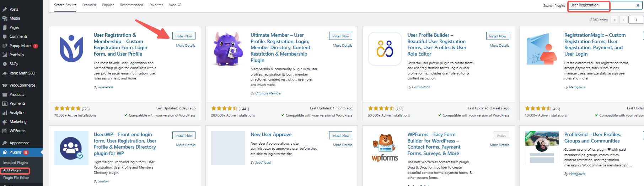The width and height of the screenshot is (644, 186).
Task: Open the wpeverest author link
Action: pos(106,87)
